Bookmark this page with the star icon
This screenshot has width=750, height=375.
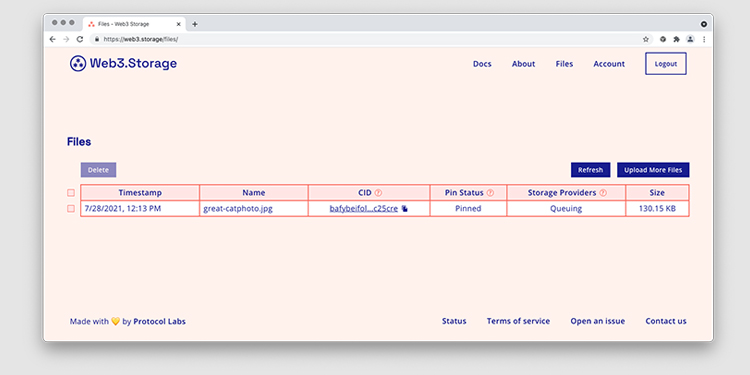646,39
